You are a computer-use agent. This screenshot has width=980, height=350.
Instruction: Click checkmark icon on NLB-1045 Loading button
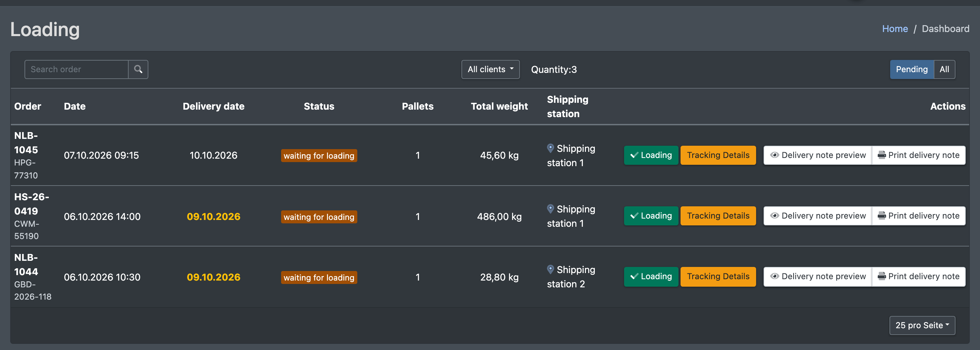634,155
